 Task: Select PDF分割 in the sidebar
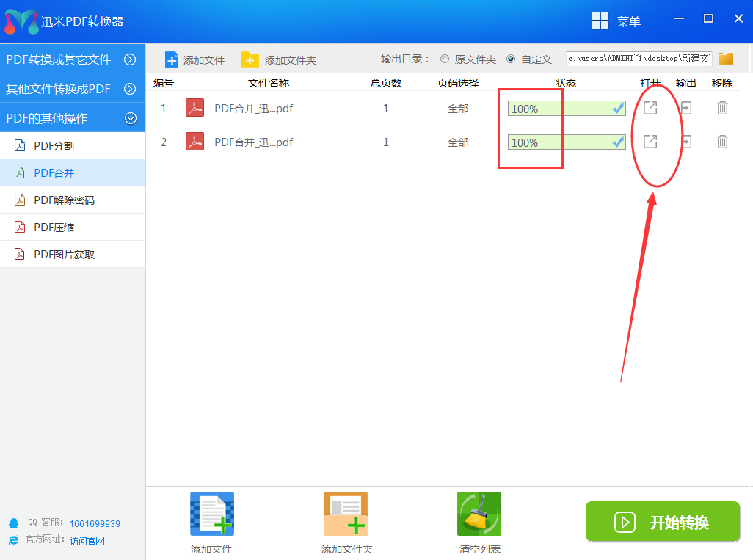tap(54, 146)
